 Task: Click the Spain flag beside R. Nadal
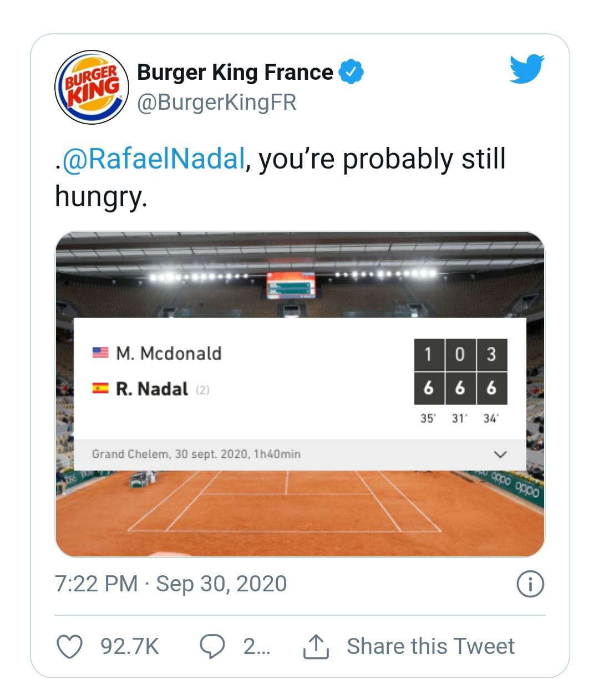(100, 389)
